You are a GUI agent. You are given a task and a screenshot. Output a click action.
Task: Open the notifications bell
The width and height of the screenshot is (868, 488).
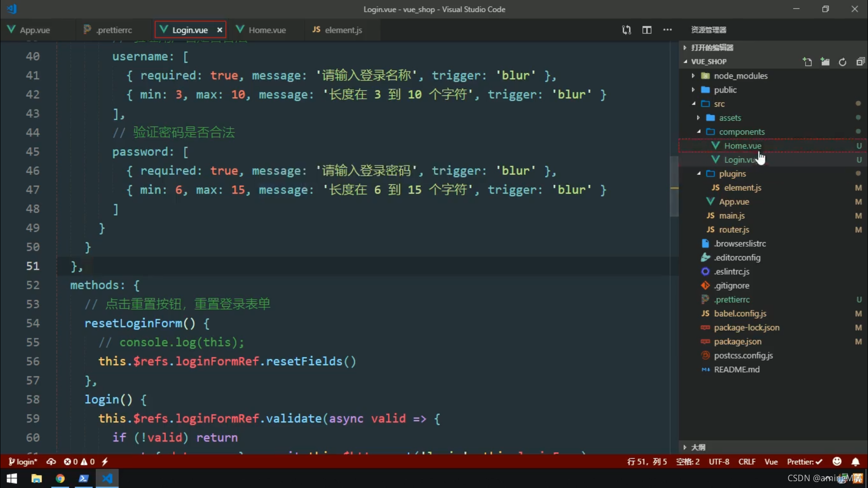855,461
